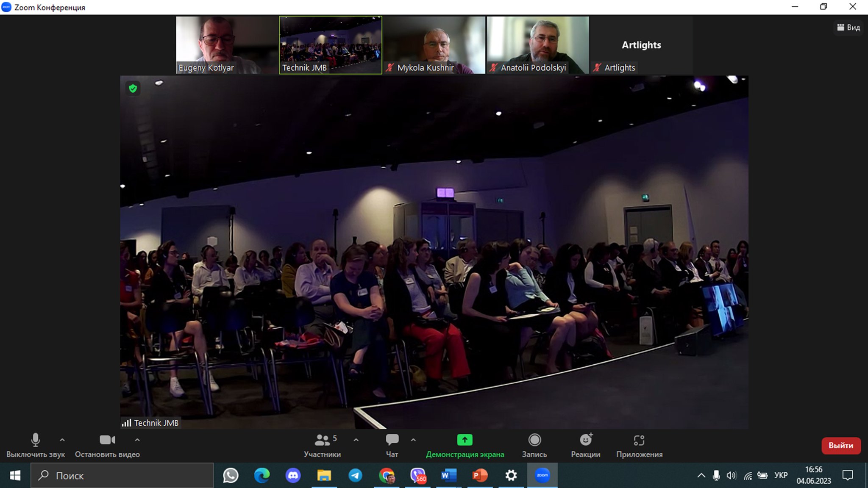Toggle the УКР keyboard language indicator
868x488 pixels.
click(781, 475)
